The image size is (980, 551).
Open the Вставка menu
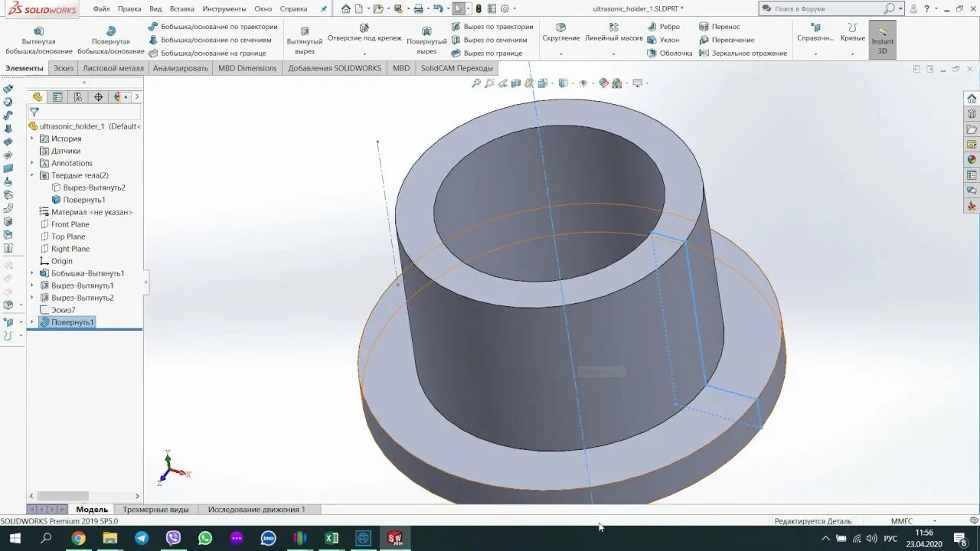click(184, 9)
